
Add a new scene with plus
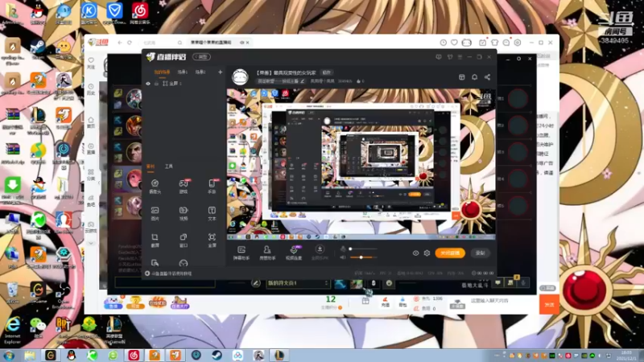[220, 72]
